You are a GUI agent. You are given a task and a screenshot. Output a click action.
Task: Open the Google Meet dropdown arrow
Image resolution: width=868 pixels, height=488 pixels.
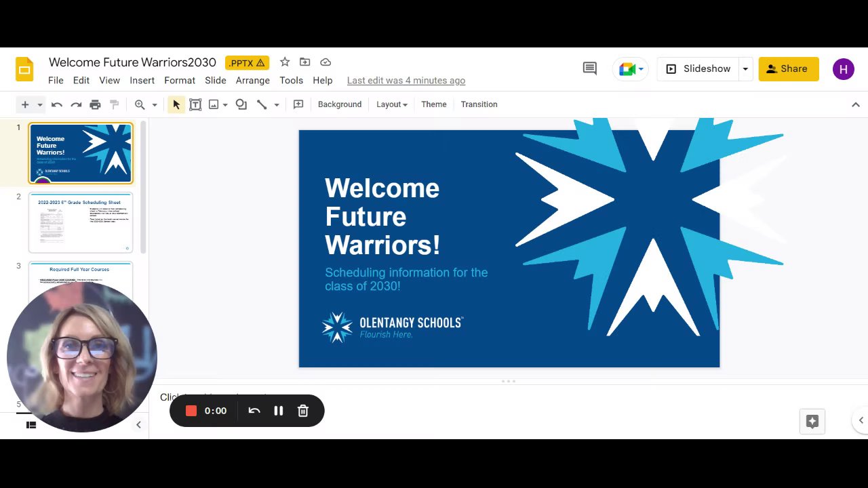[641, 68]
